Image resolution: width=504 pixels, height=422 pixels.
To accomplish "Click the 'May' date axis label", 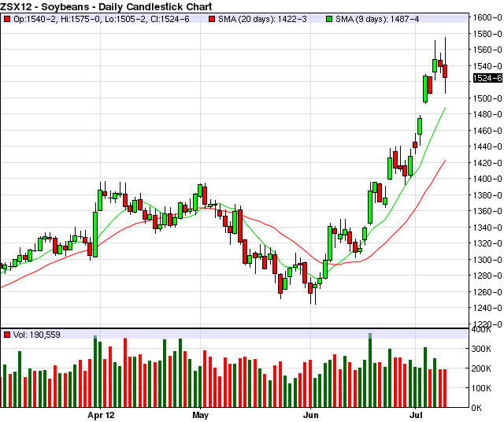I will (200, 415).
